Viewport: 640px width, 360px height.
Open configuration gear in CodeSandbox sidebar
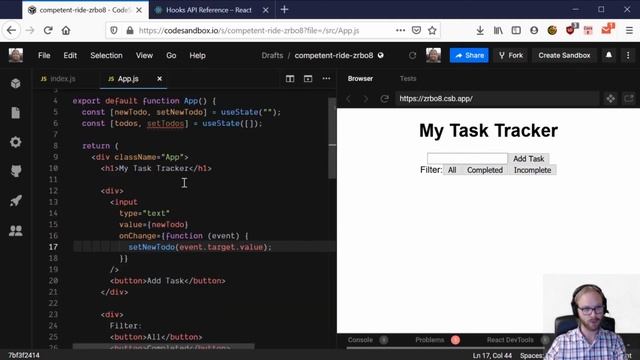[x=16, y=142]
